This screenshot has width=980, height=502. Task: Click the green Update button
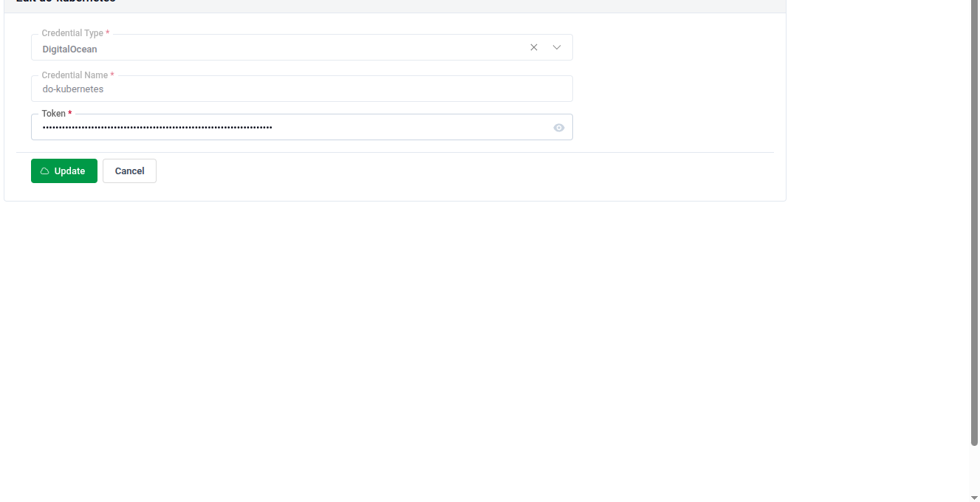pos(64,171)
